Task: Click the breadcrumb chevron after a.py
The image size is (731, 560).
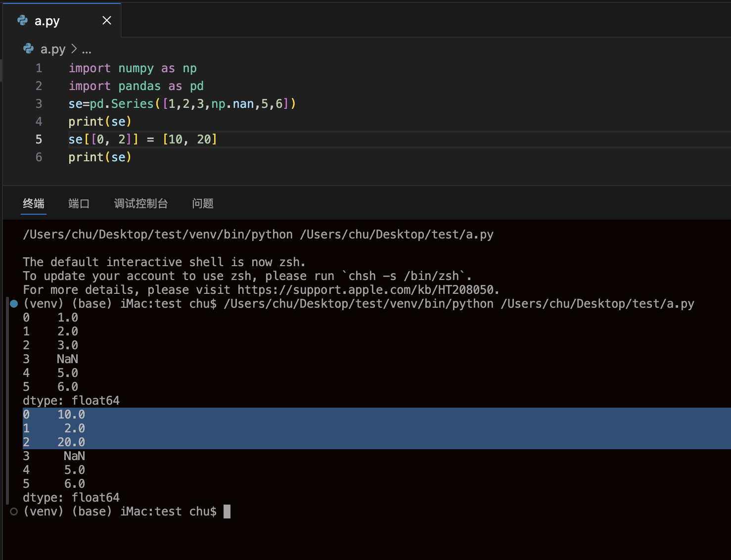Action: [74, 49]
